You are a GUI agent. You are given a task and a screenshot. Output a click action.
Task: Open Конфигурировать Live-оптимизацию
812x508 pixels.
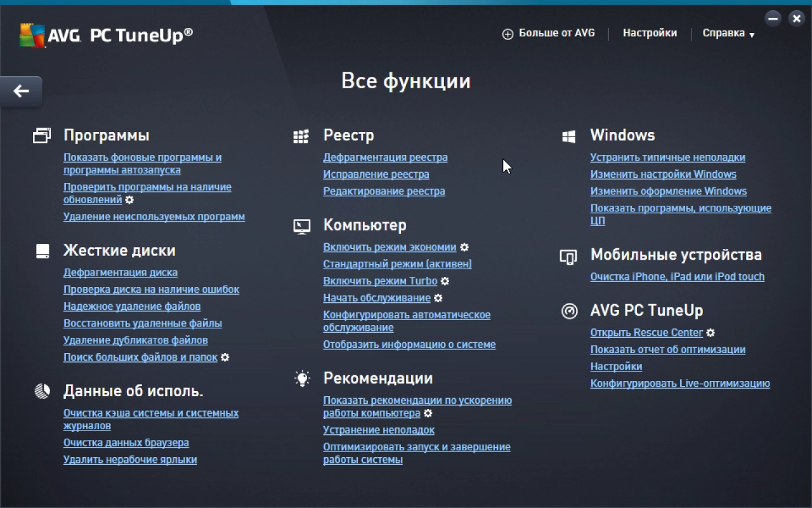680,384
